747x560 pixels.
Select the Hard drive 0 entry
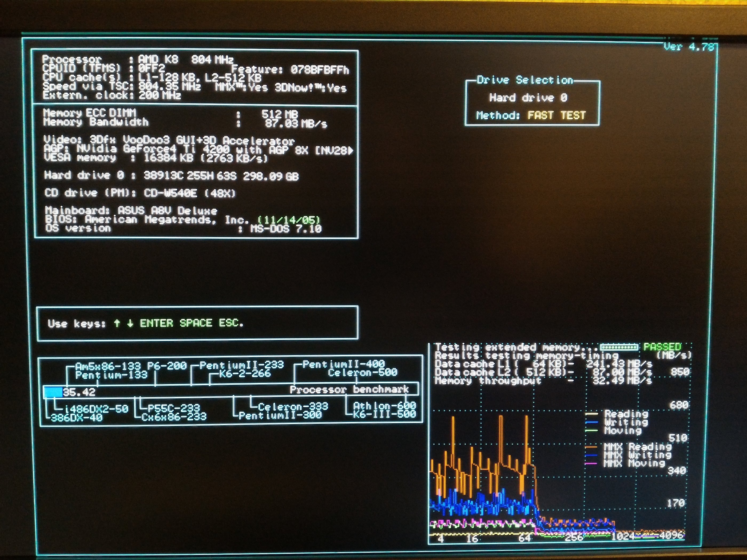(x=528, y=98)
